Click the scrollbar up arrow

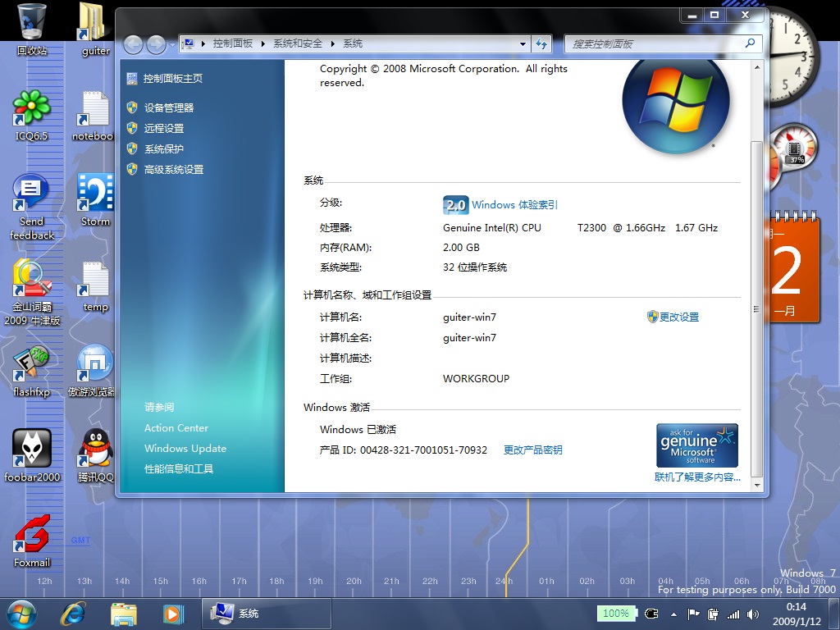[757, 67]
